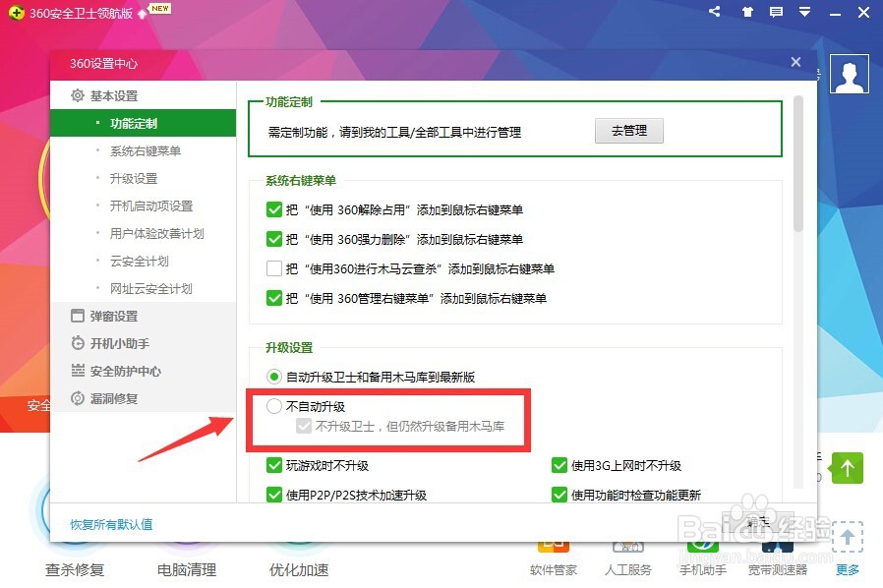Open the skin (shirt) icon
883x588 pixels.
(x=747, y=11)
